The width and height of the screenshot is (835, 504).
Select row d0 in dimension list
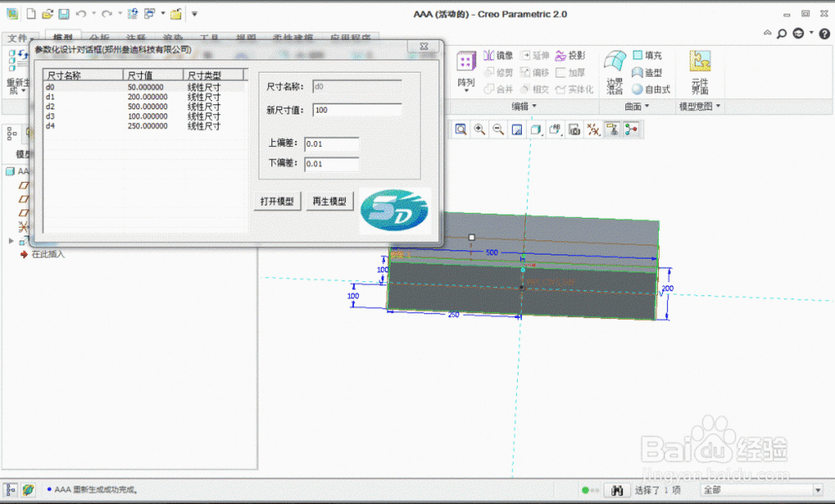[x=144, y=87]
